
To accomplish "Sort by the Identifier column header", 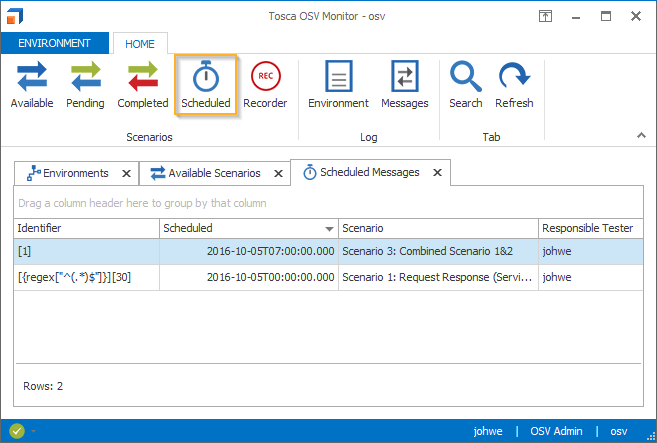I will pyautogui.click(x=88, y=228).
